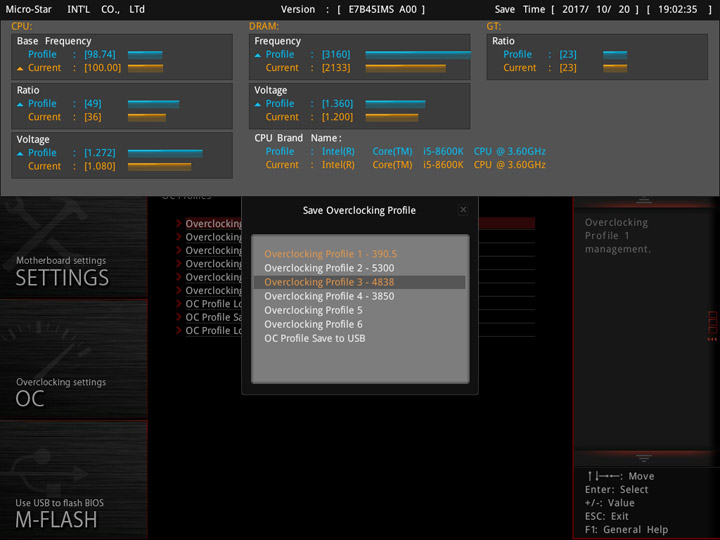Click the red chevron of first Overclocking row

click(179, 224)
